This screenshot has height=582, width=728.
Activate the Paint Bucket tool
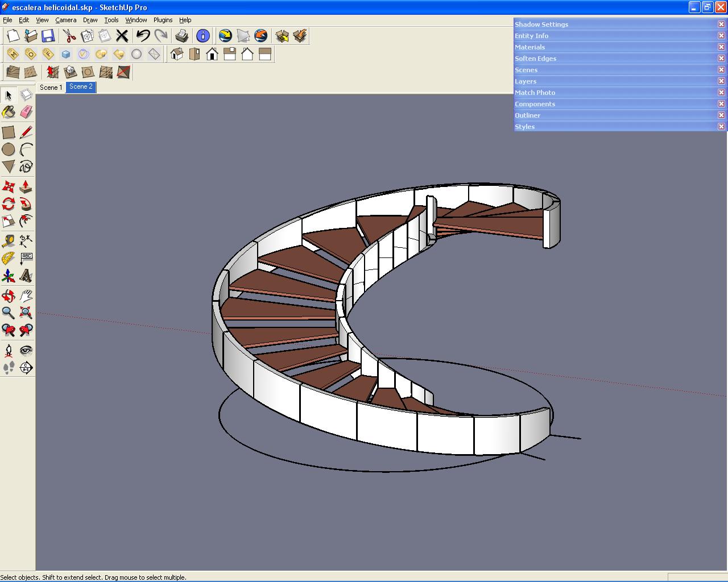pos(9,112)
